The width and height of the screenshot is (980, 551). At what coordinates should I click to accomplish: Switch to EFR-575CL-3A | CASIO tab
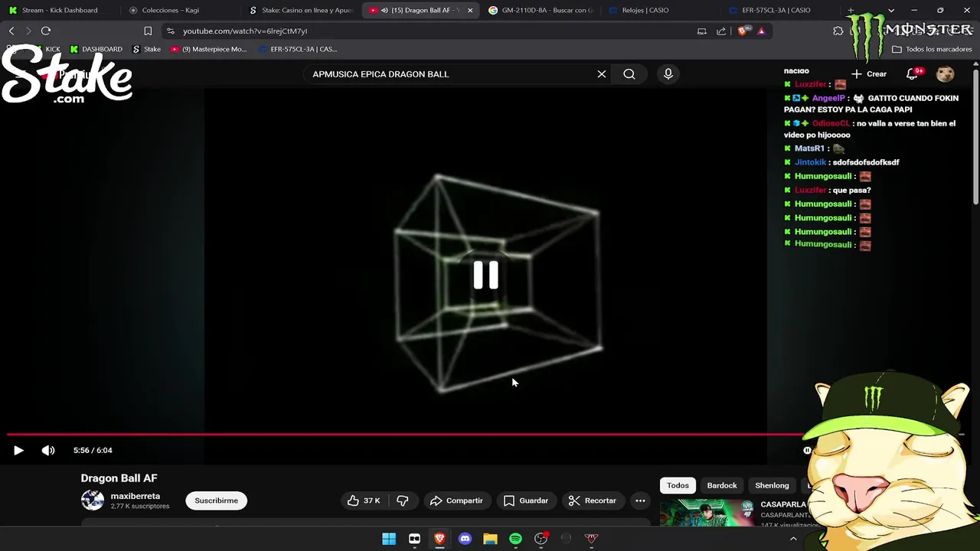coord(776,10)
